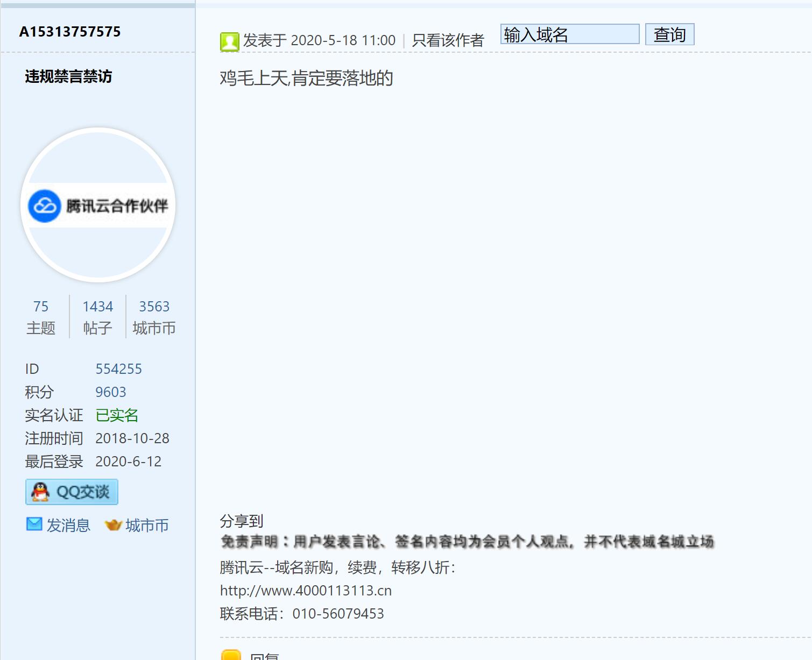Screen dimensions: 812x660
Task: Click the 3563 城市币 balance
Action: pyautogui.click(x=154, y=316)
